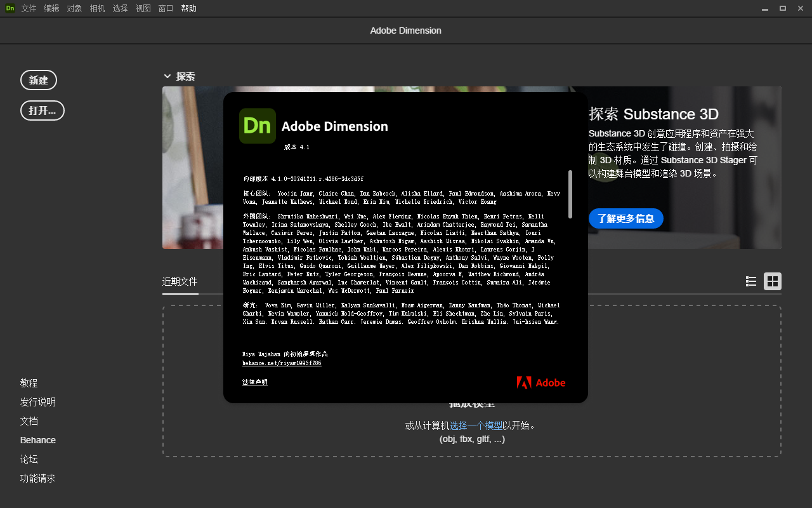812x508 pixels.
Task: Open Behance from the sidebar
Action: click(x=37, y=439)
